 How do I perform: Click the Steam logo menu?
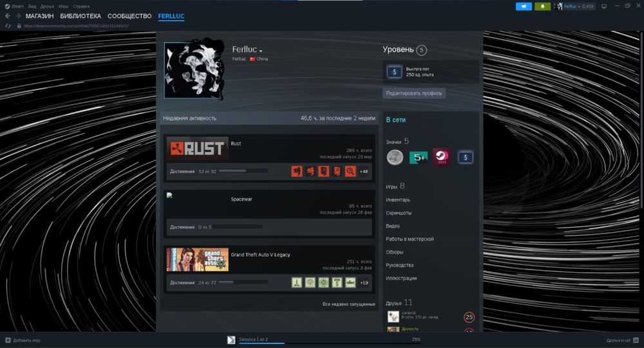(x=7, y=6)
